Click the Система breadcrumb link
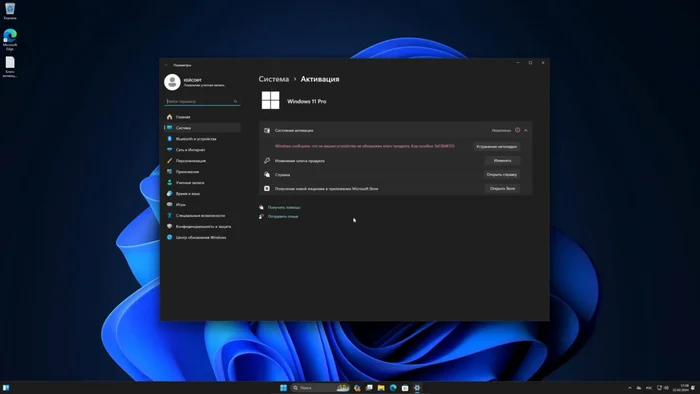This screenshot has width=700, height=394. tap(274, 79)
